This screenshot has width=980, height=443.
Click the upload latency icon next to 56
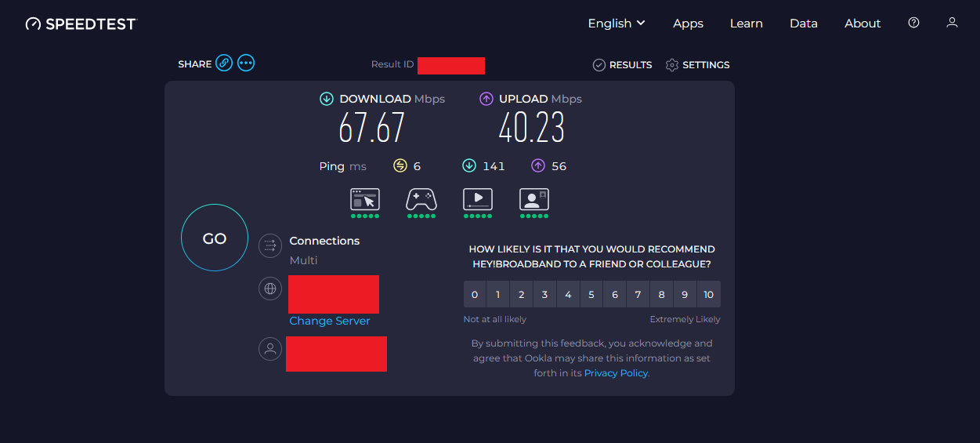coord(538,165)
